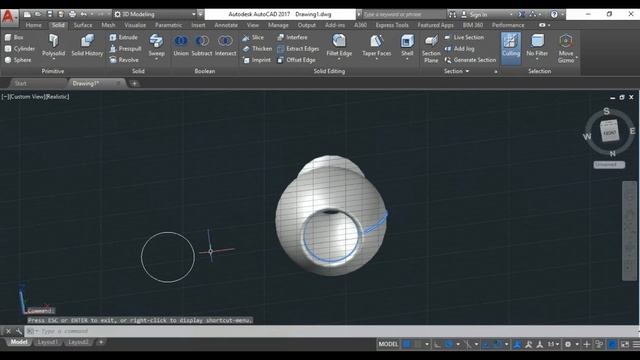The width and height of the screenshot is (640, 360).
Task: Toggle polar tracking in status bar
Action: pos(449,344)
